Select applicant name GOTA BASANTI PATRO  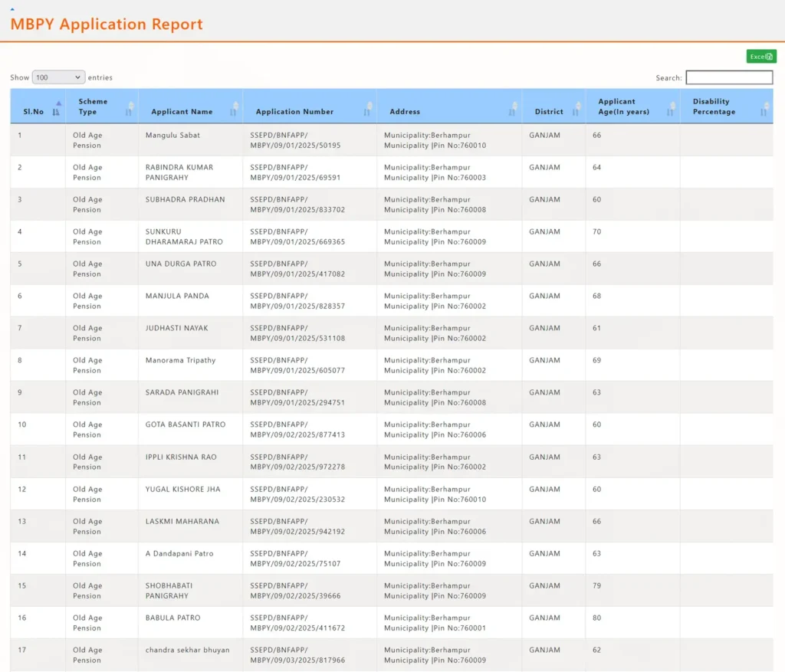pyautogui.click(x=186, y=425)
